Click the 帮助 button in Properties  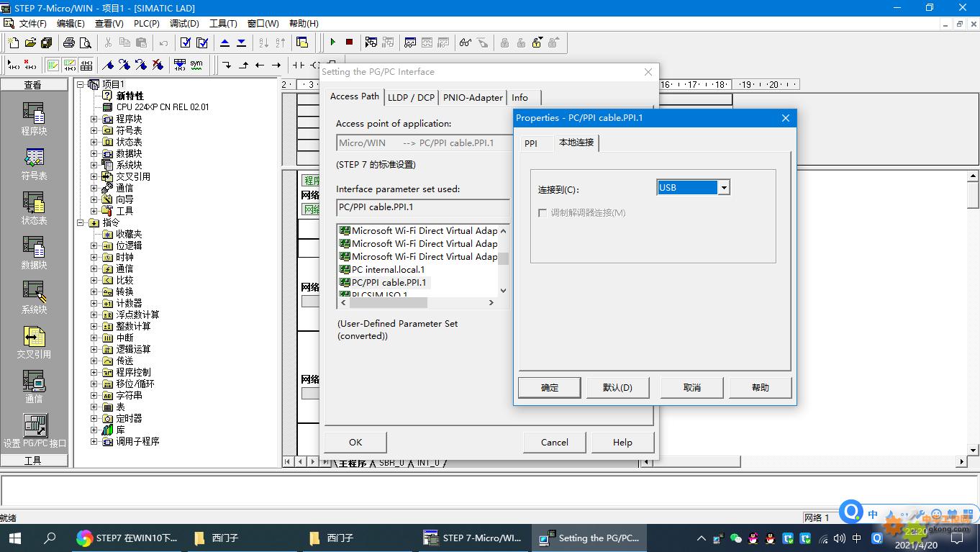[x=760, y=387]
